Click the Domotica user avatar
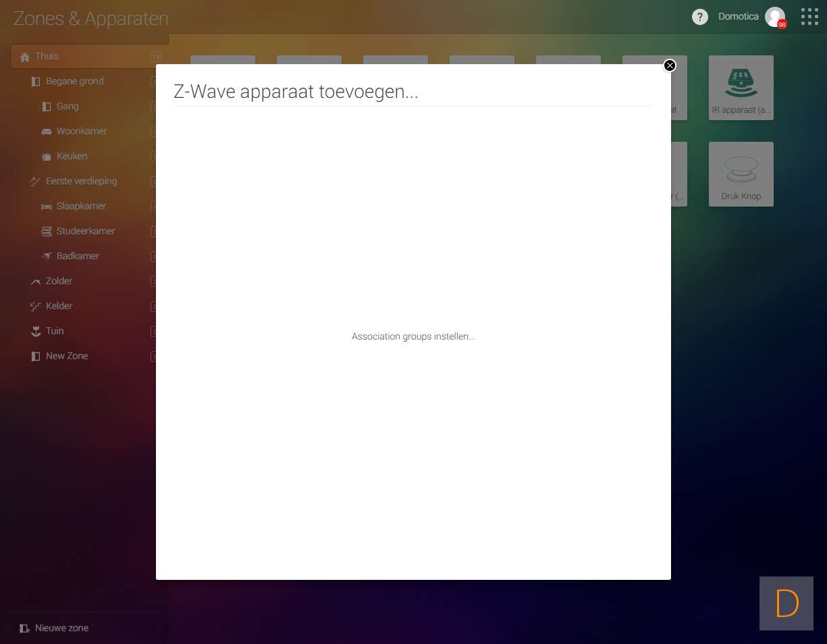827x644 pixels. pyautogui.click(x=774, y=17)
